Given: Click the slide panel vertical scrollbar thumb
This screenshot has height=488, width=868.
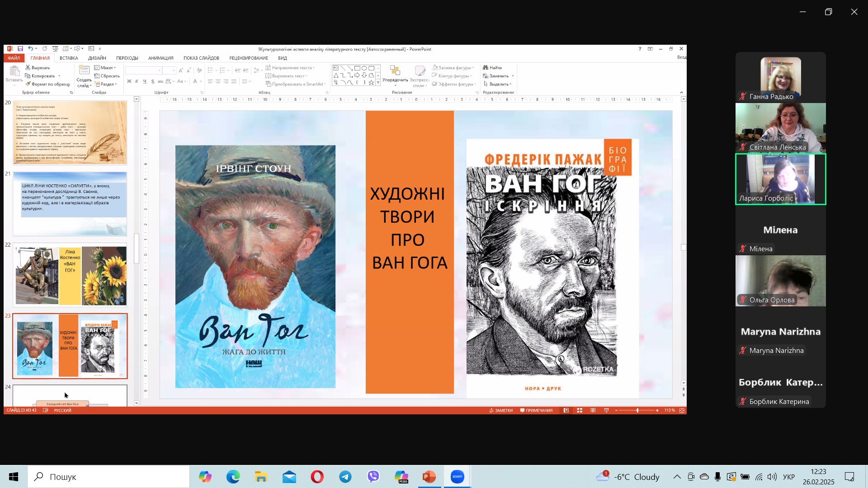Looking at the screenshot, I should point(137,249).
